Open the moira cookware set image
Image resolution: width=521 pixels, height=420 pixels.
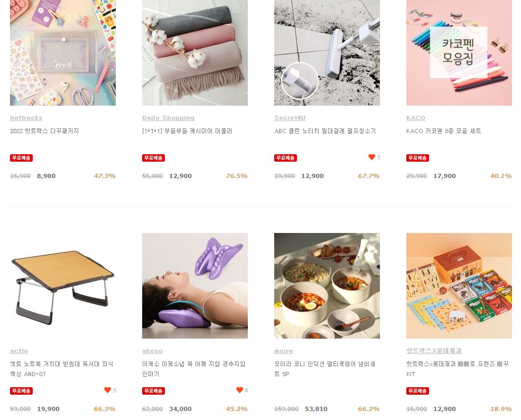327,286
